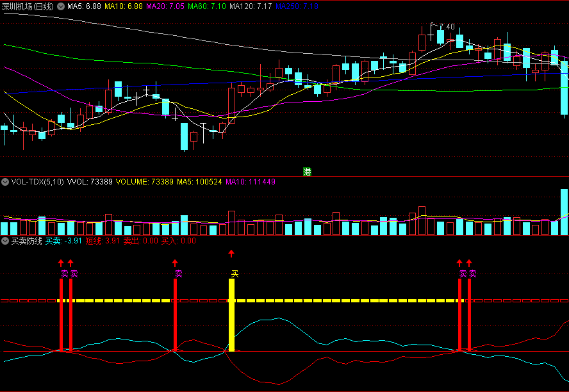The width and height of the screenshot is (569, 392).
Task: Select the VVOL: 73389 value
Action: coord(90,182)
